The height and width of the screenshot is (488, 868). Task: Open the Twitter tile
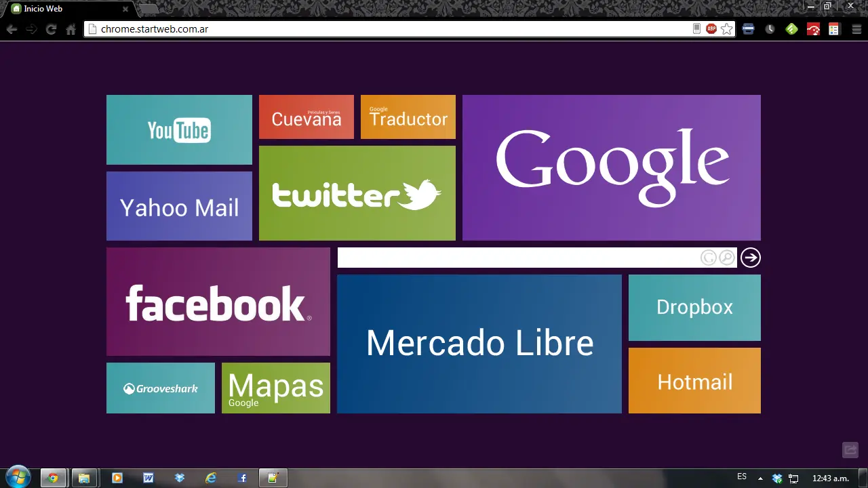pyautogui.click(x=357, y=193)
